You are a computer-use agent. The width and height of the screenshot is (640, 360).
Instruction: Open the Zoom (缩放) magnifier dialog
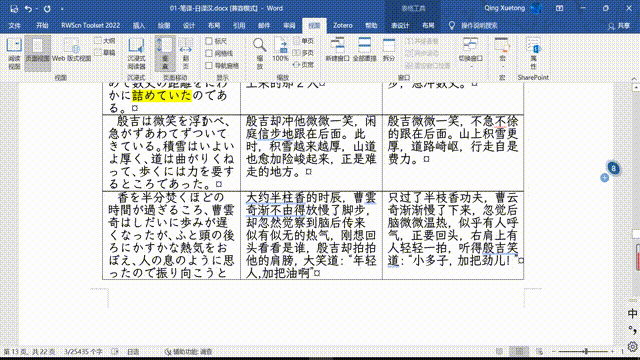pyautogui.click(x=260, y=53)
